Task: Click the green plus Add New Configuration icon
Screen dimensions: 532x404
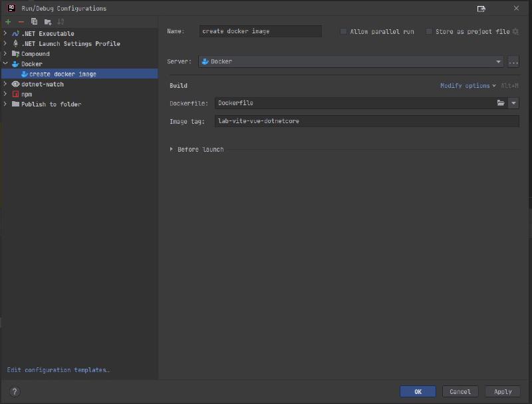Action: pyautogui.click(x=8, y=22)
